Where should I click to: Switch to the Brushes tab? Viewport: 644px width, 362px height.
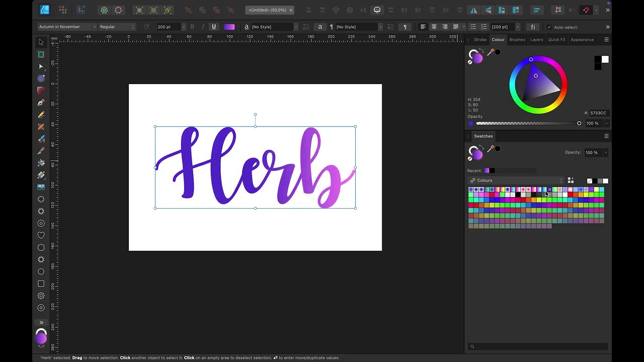click(x=517, y=40)
